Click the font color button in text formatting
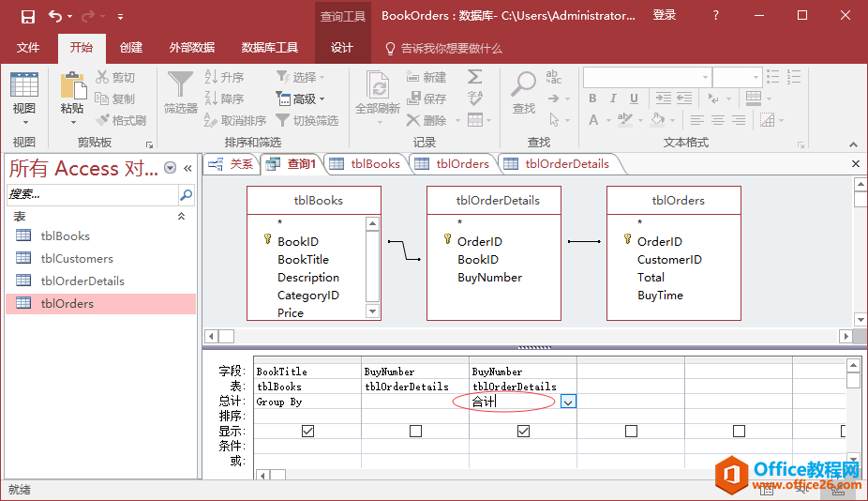The image size is (868, 501). click(x=593, y=120)
